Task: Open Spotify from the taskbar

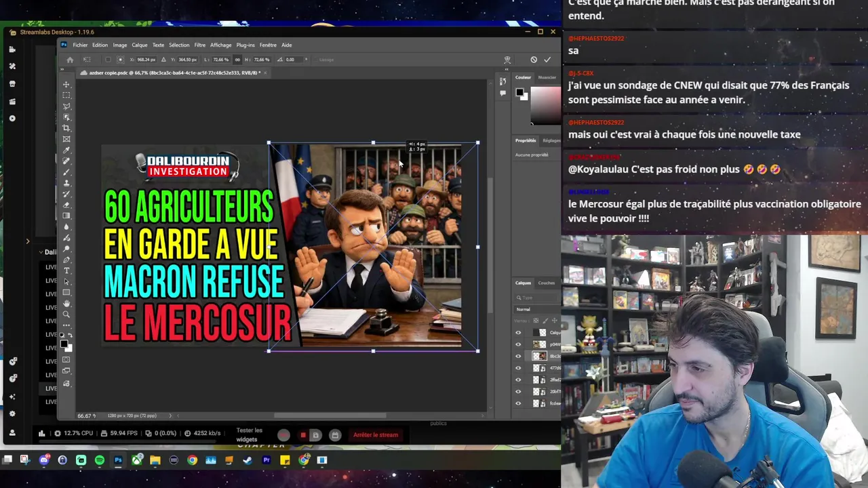Action: [x=100, y=460]
